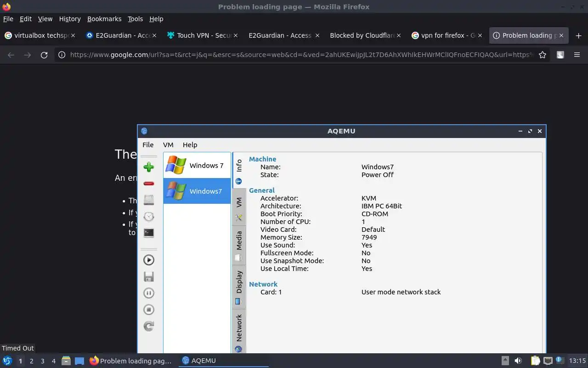
Task: Click the taskbar clock showing 13:15
Action: click(x=577, y=361)
